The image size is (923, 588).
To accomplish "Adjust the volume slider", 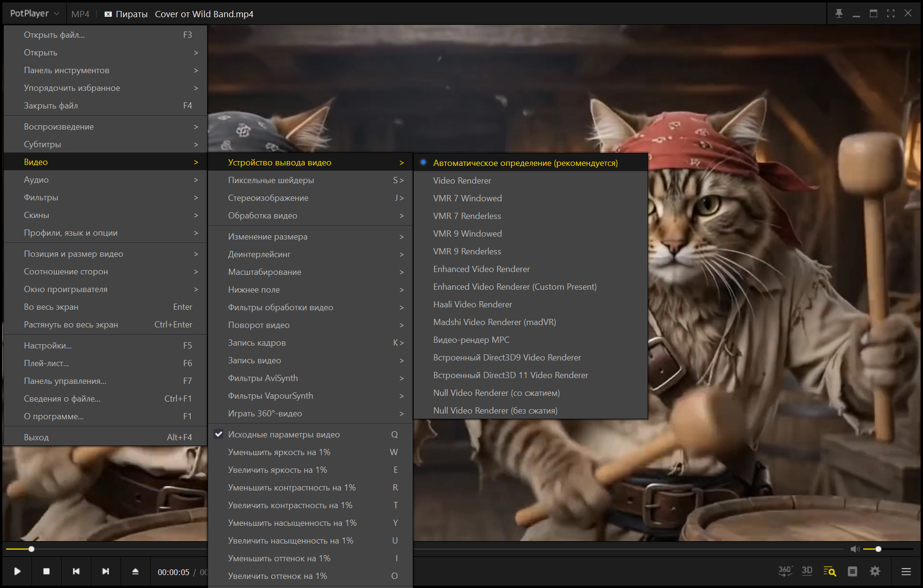I will [888, 549].
